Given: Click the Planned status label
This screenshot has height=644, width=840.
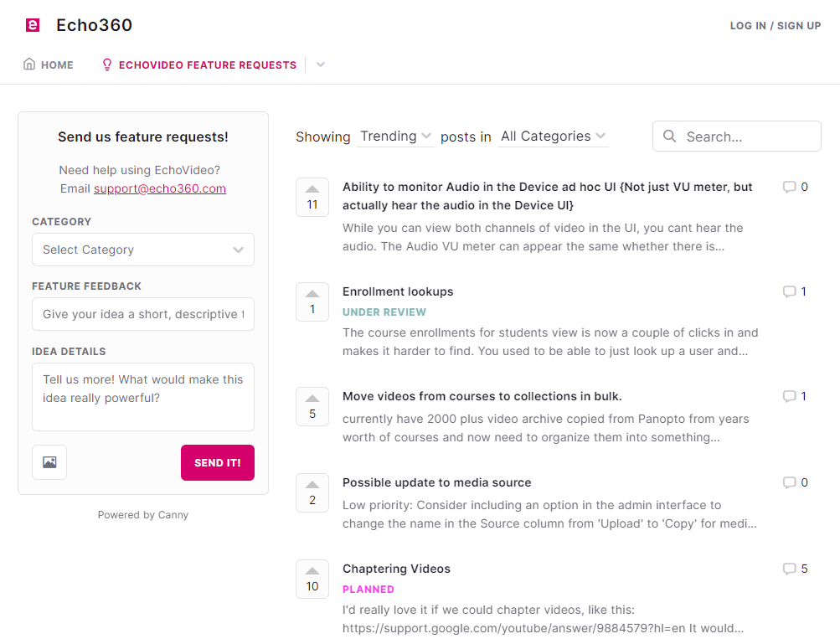Looking at the screenshot, I should point(368,590).
